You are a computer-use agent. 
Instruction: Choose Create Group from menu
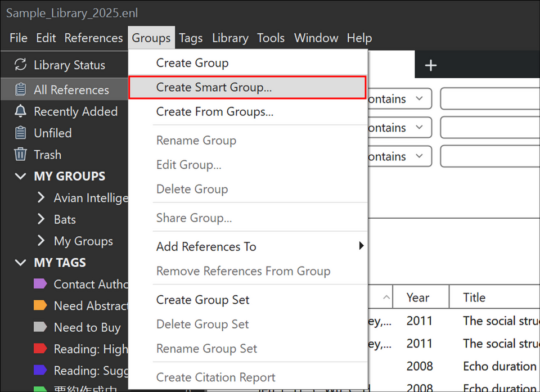(x=248, y=62)
